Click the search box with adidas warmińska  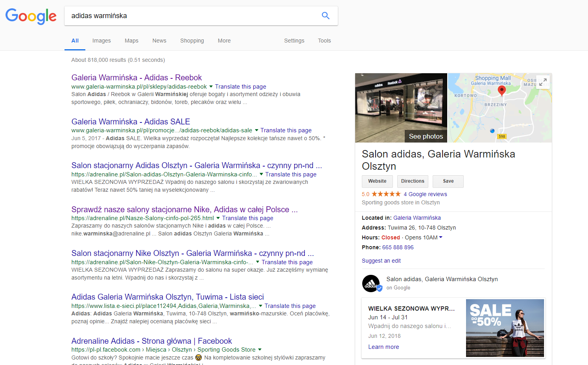[x=193, y=16]
